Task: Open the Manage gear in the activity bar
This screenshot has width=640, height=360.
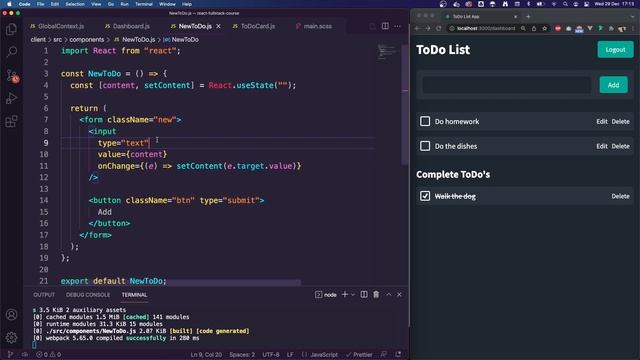Action: (11, 337)
